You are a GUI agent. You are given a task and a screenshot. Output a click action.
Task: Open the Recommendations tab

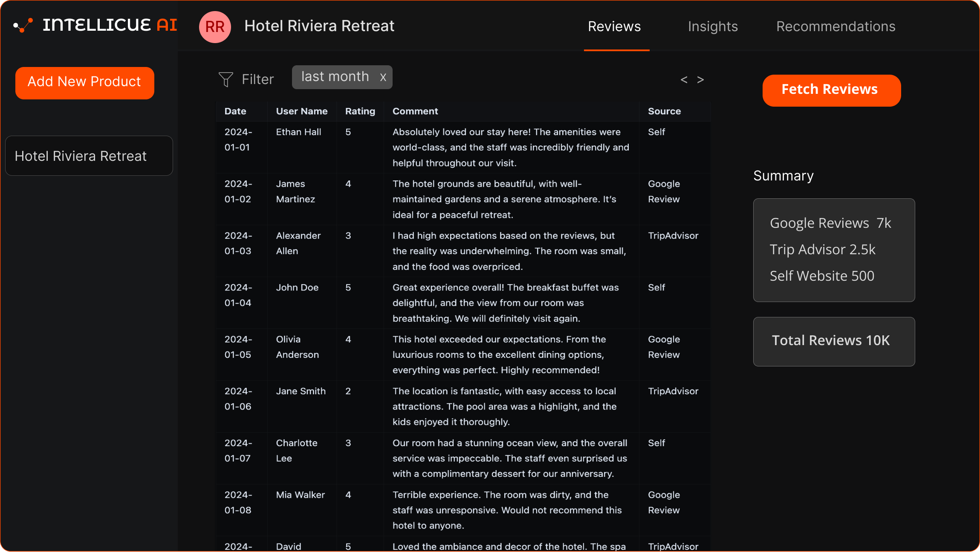tap(835, 26)
